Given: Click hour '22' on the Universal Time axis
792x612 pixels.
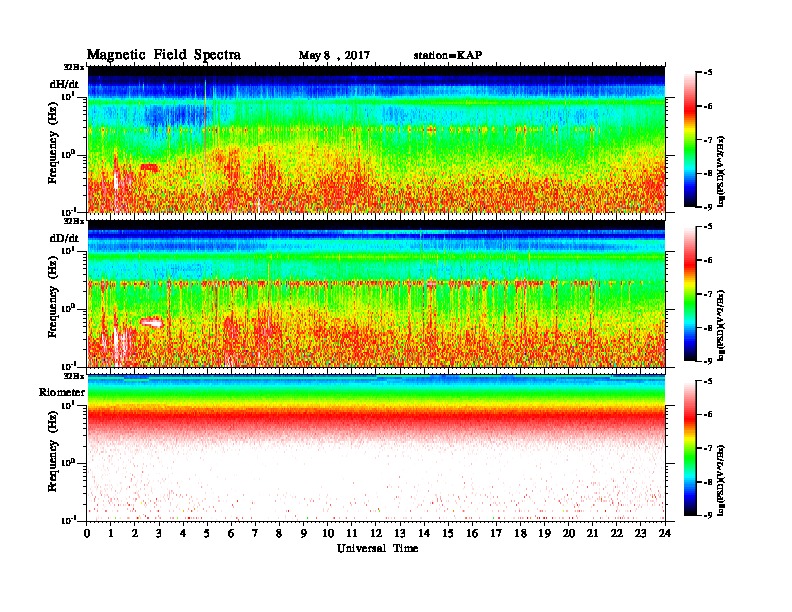Looking at the screenshot, I should 617,533.
